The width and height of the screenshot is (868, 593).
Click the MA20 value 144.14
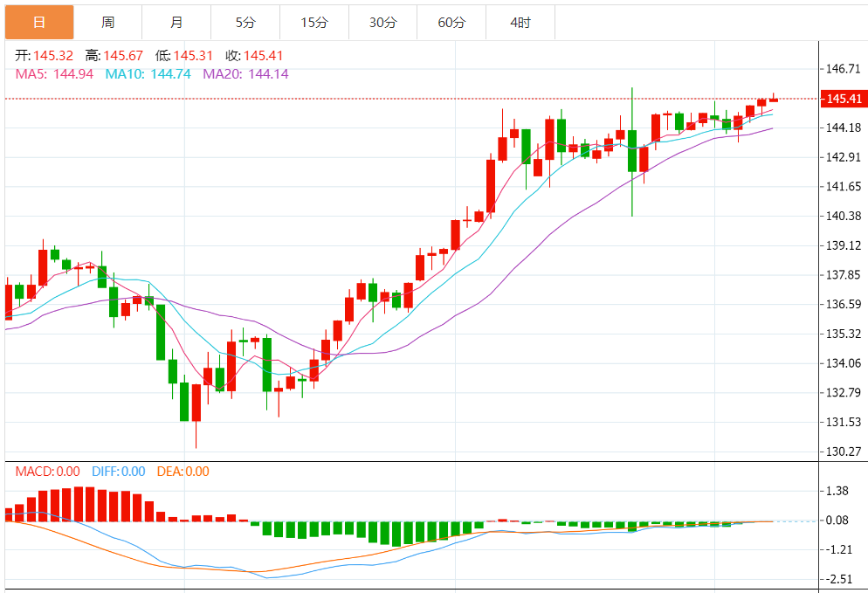(x=268, y=73)
